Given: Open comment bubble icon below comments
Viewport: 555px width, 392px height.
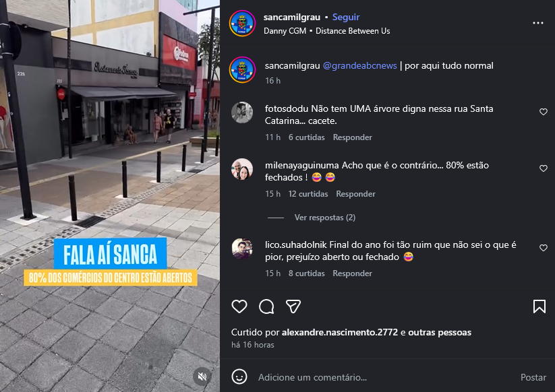Looking at the screenshot, I should 266,306.
